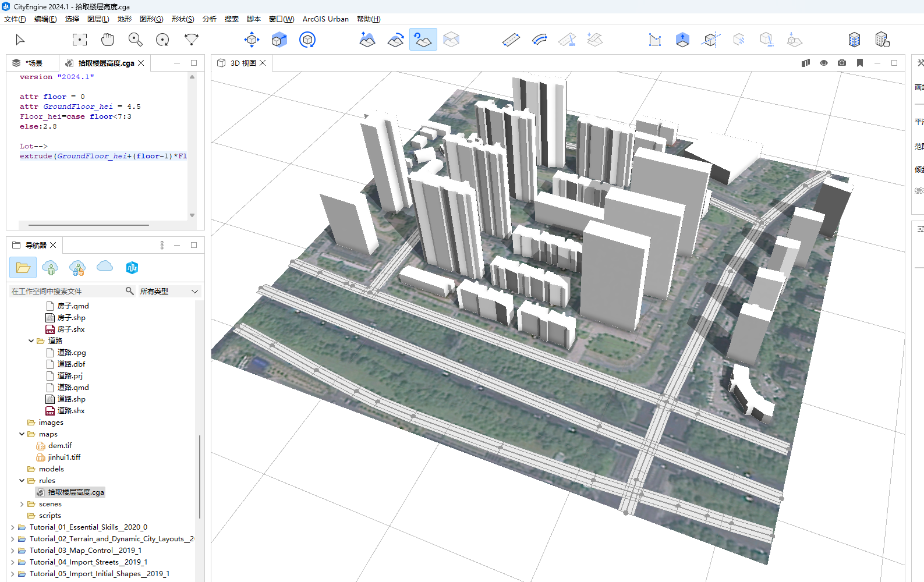Click the blue generate models building icon

(854, 40)
